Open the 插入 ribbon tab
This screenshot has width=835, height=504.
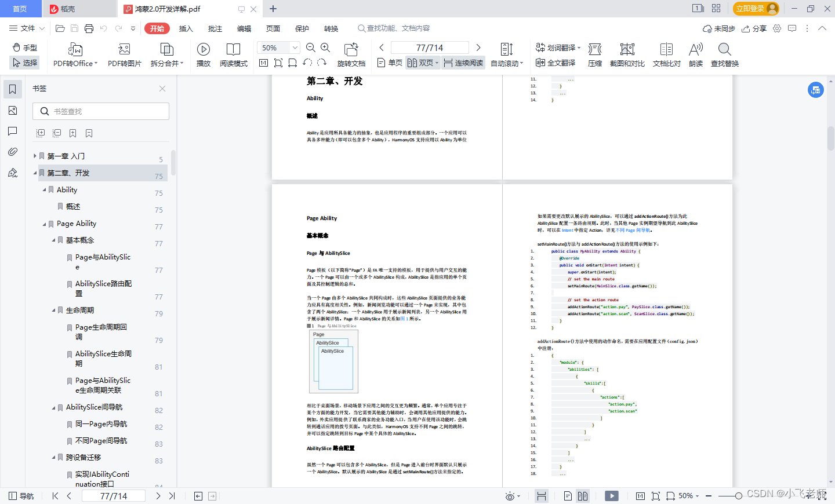pos(186,28)
